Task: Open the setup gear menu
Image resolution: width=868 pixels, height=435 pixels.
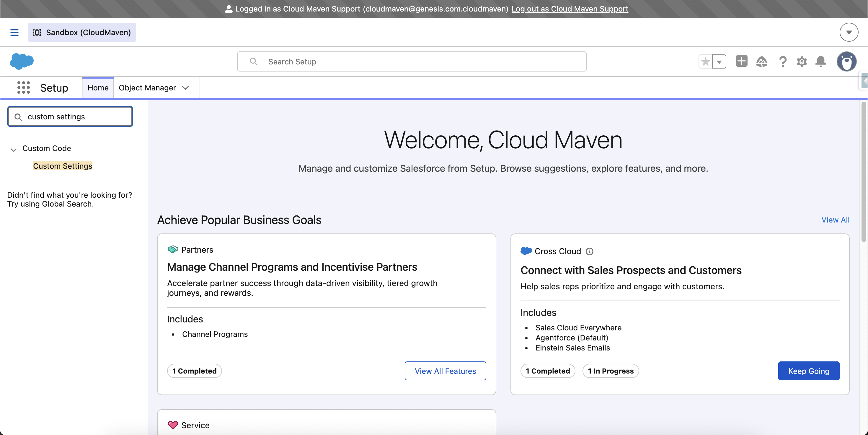Action: tap(802, 61)
